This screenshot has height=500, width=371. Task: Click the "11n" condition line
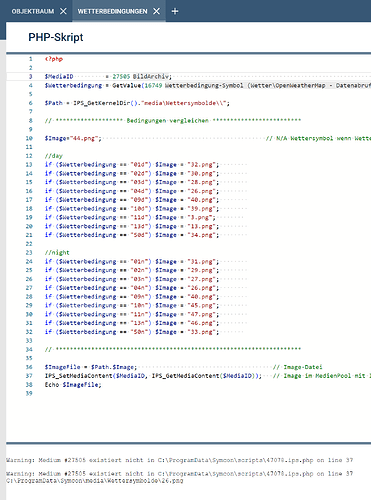coord(132,314)
